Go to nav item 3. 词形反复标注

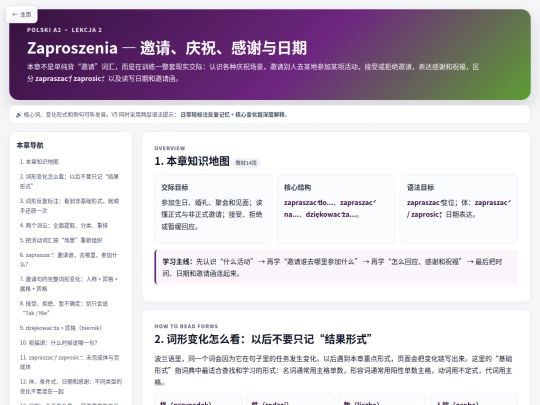pos(69,206)
